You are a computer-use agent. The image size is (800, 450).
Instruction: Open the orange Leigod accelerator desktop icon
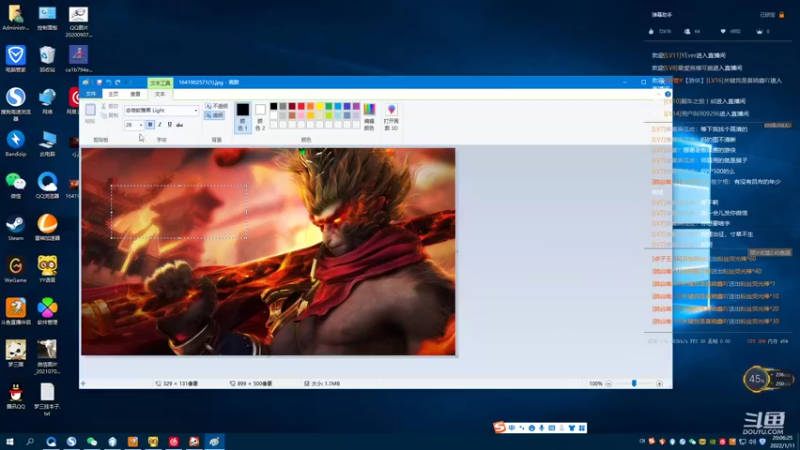pyautogui.click(x=47, y=228)
